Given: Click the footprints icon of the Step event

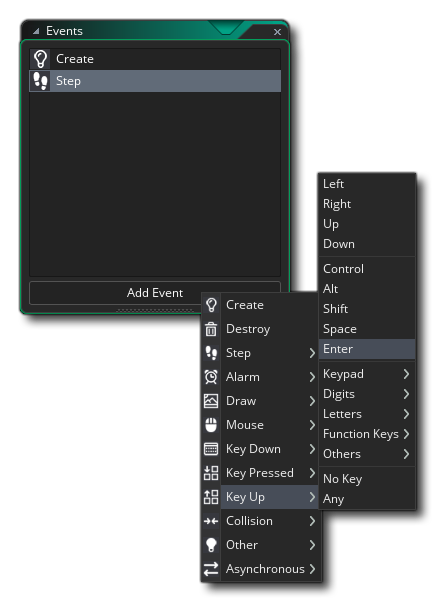Looking at the screenshot, I should (x=40, y=81).
